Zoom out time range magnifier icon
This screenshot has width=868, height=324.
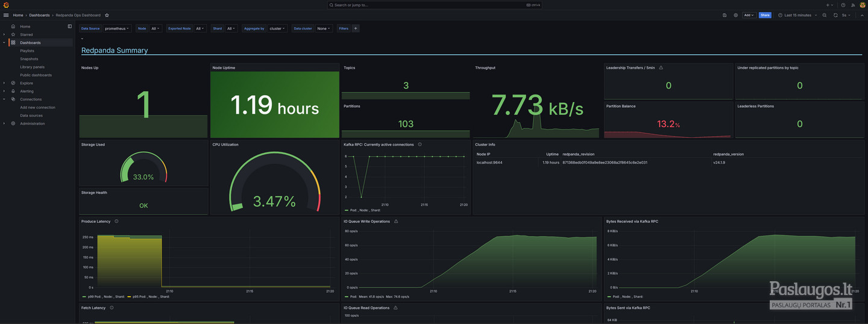pyautogui.click(x=824, y=15)
